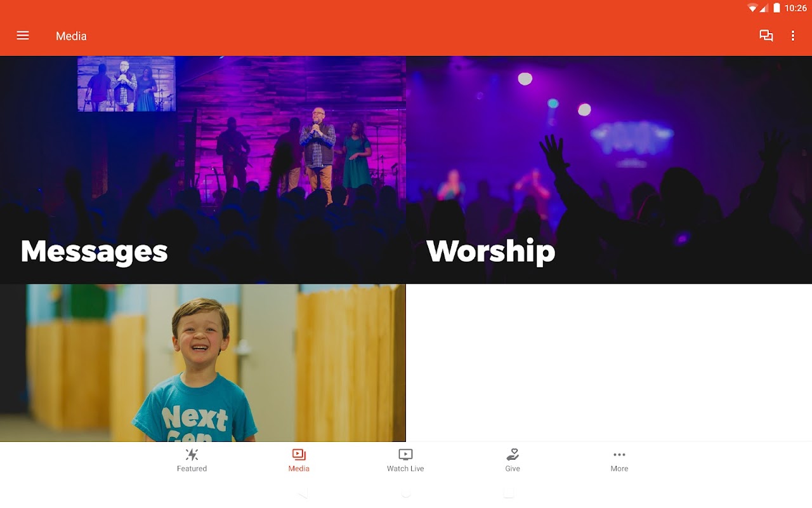Open the hamburger navigation menu
The width and height of the screenshot is (812, 508).
point(23,36)
